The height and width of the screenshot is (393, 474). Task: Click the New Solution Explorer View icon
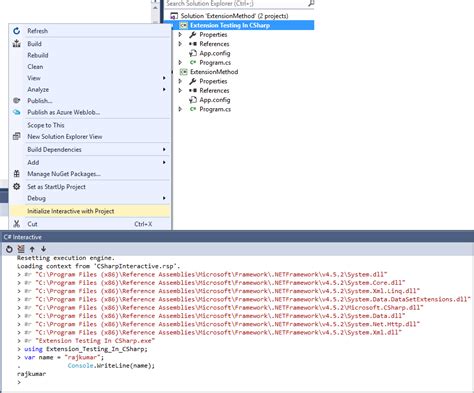coord(16,136)
